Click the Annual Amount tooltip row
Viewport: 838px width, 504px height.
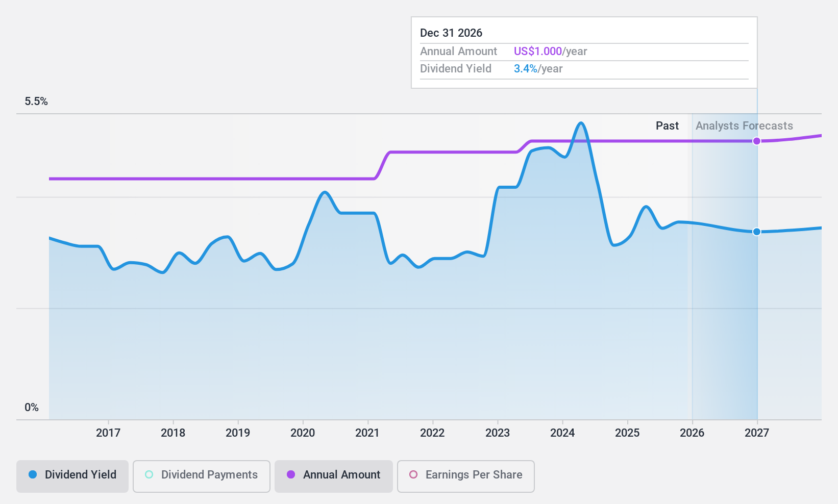[x=458, y=51]
